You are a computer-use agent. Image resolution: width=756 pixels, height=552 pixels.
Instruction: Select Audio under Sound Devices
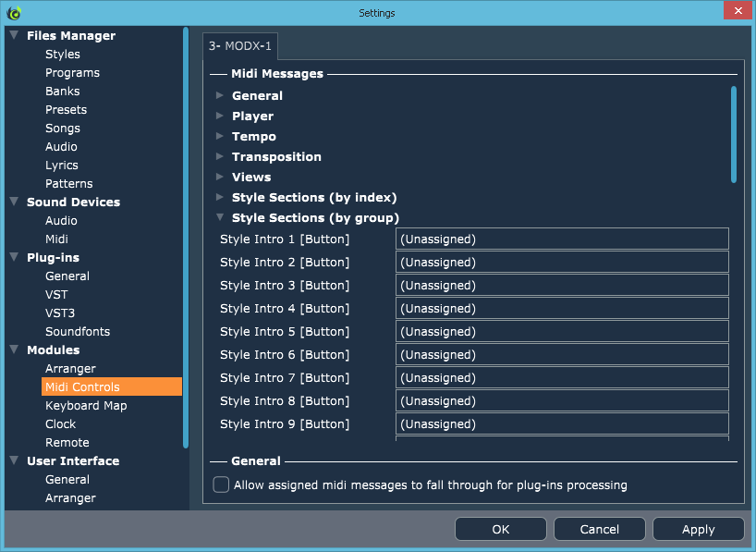pyautogui.click(x=61, y=220)
